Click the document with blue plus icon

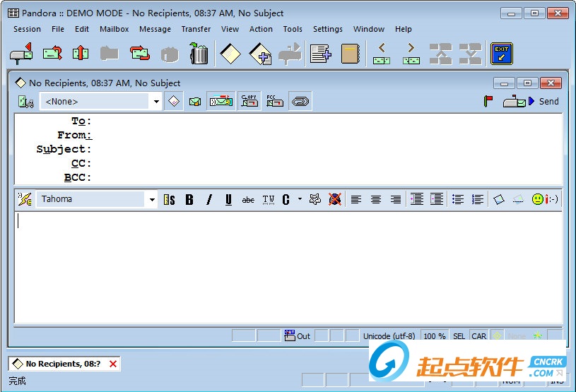coord(321,54)
